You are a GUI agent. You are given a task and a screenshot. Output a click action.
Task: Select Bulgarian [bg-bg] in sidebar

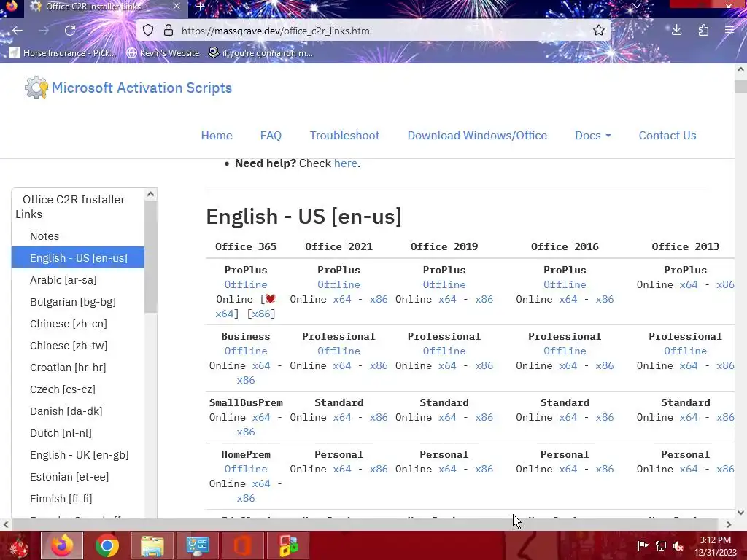[72, 302]
